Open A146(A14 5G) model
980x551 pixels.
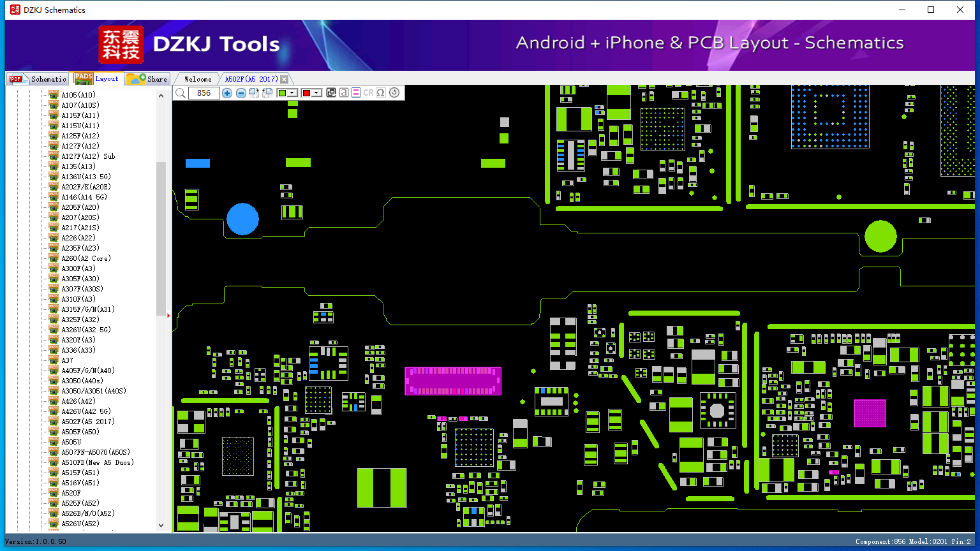point(84,197)
